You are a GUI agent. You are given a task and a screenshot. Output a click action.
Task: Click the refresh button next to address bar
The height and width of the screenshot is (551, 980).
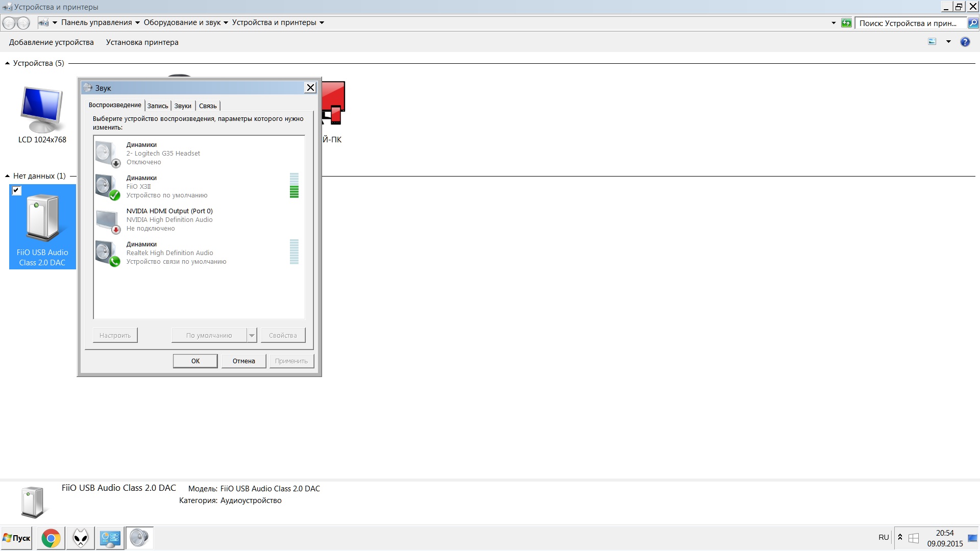click(x=846, y=23)
